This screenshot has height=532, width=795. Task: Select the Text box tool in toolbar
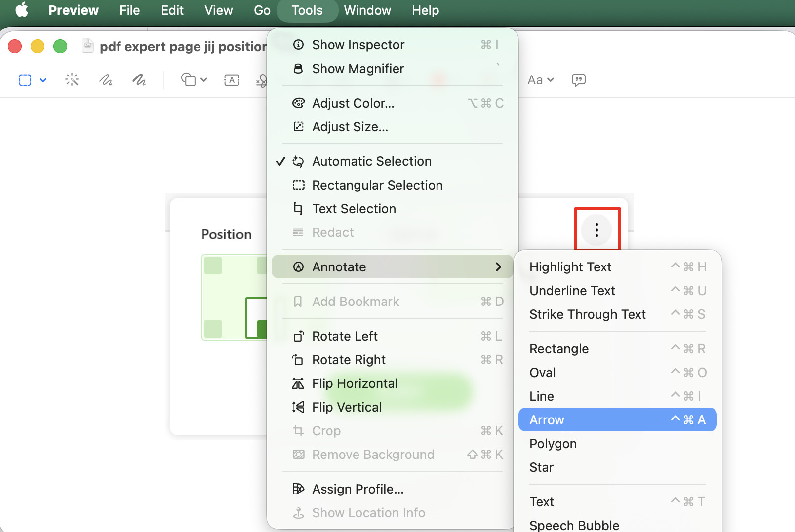click(x=232, y=80)
